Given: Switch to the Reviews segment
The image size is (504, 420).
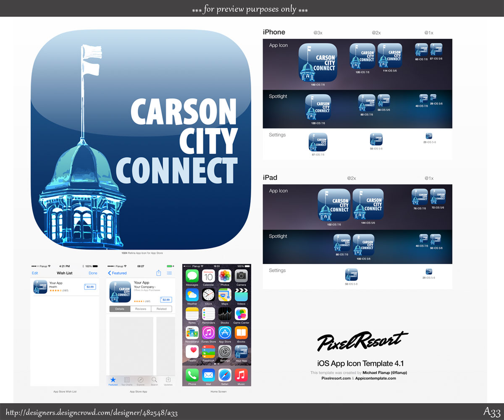Looking at the screenshot, I should (x=141, y=309).
